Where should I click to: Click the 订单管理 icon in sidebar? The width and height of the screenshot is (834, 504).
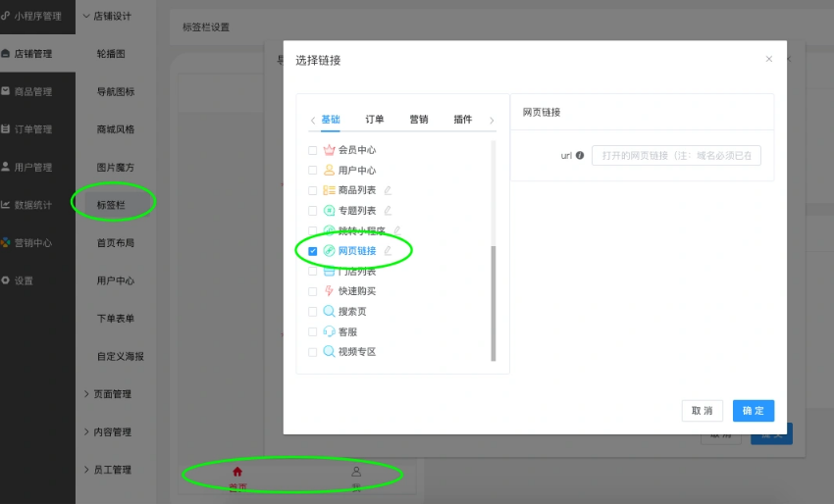click(5, 128)
